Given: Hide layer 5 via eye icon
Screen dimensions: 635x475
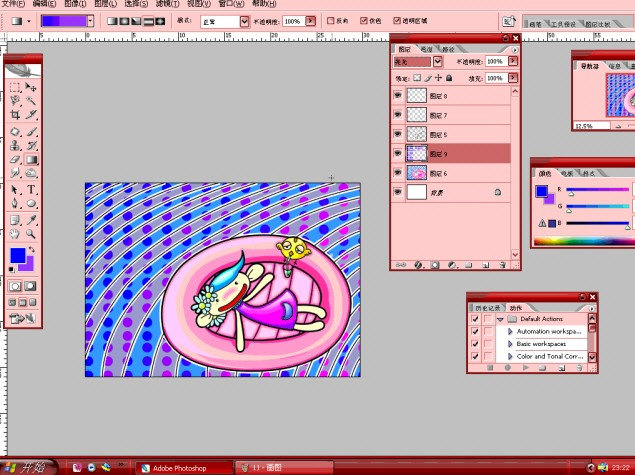Looking at the screenshot, I should coord(398,134).
